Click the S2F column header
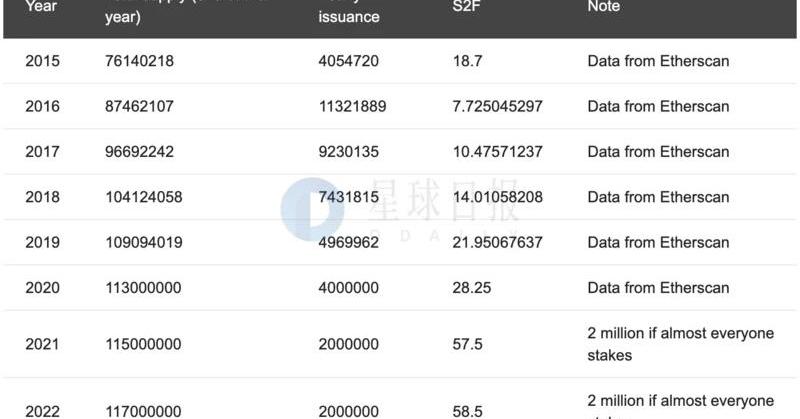This screenshot has width=800, height=419. tap(468, 7)
